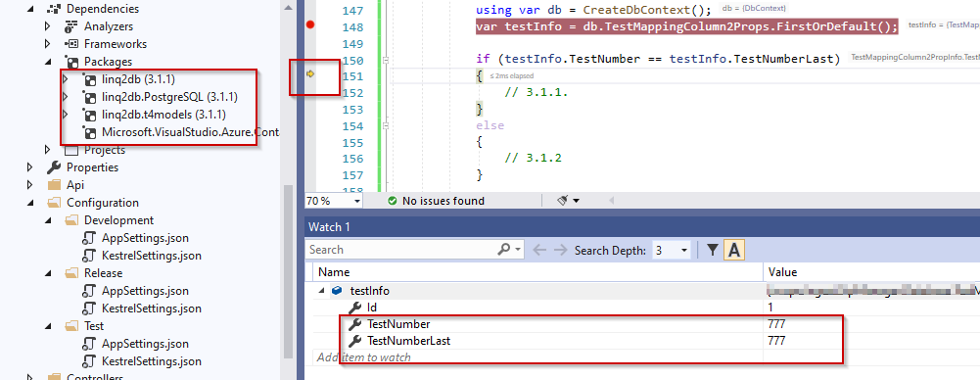The height and width of the screenshot is (380, 980).
Task: Expand the Analyzers node
Action: [x=48, y=26]
